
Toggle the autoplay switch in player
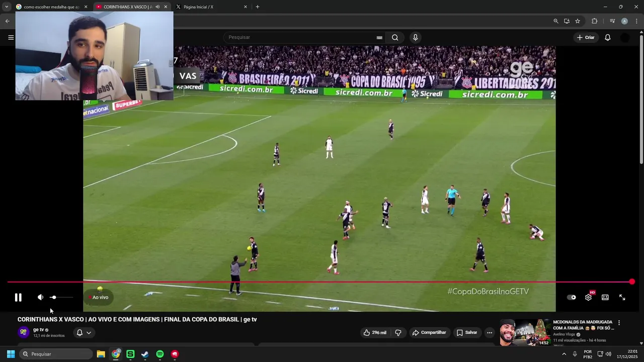(x=572, y=297)
